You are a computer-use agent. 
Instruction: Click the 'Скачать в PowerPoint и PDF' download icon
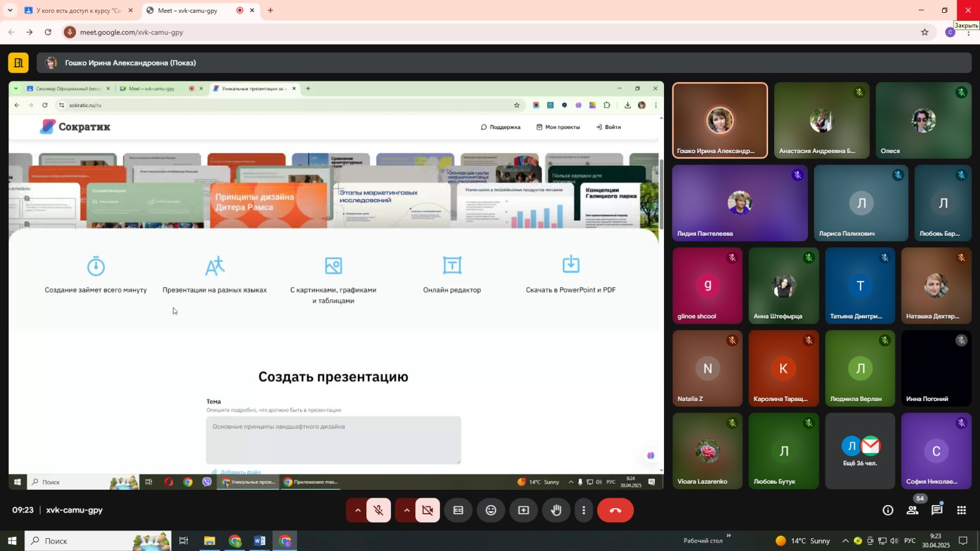coord(571,264)
